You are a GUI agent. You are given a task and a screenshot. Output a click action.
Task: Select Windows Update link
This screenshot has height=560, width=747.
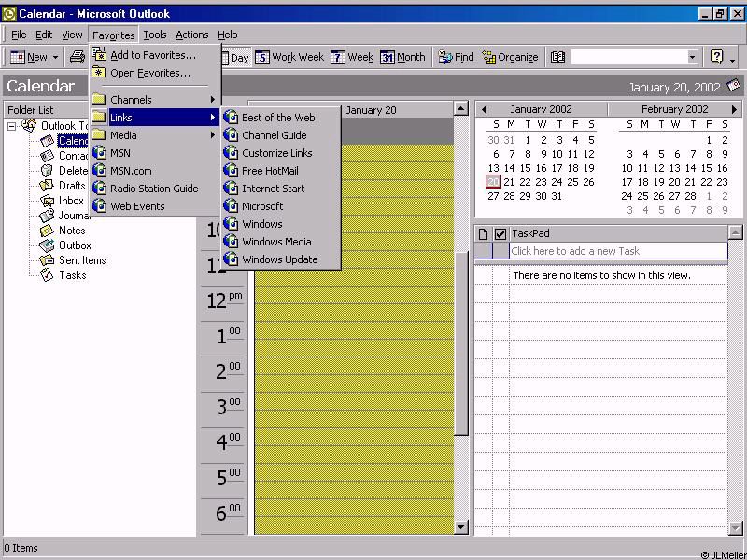279,259
